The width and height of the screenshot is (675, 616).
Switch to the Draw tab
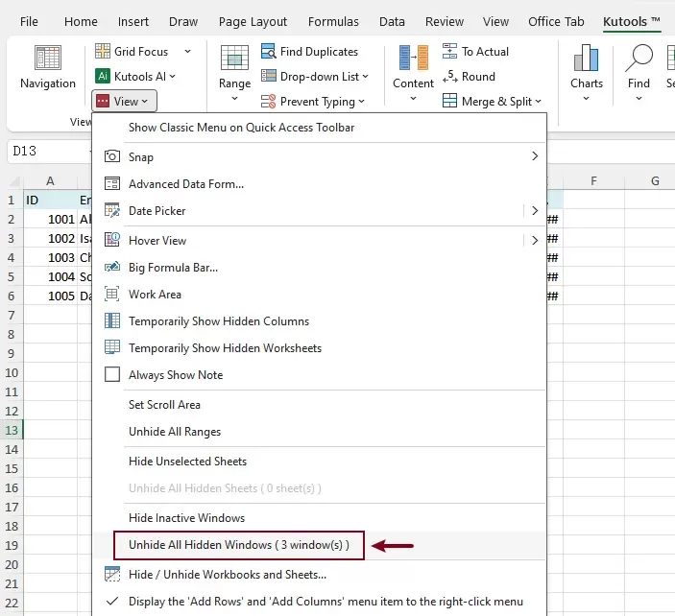click(x=183, y=21)
